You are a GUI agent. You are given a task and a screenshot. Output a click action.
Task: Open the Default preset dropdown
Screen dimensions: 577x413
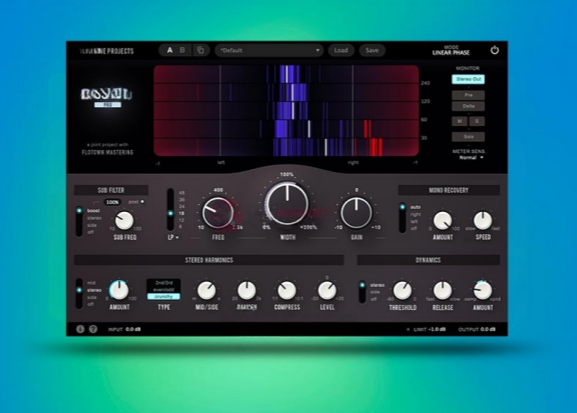[x=269, y=50]
